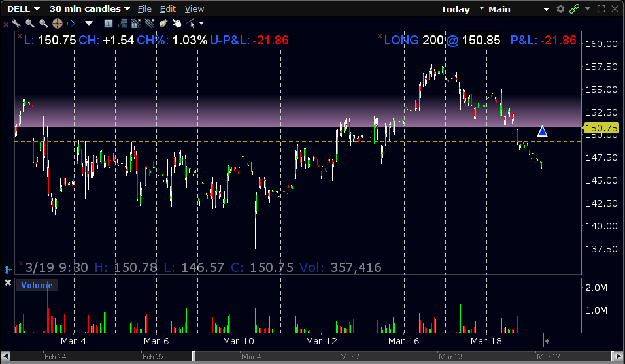This screenshot has height=364, width=625.
Task: Dismiss the quote info line with its x
Action: point(20,36)
